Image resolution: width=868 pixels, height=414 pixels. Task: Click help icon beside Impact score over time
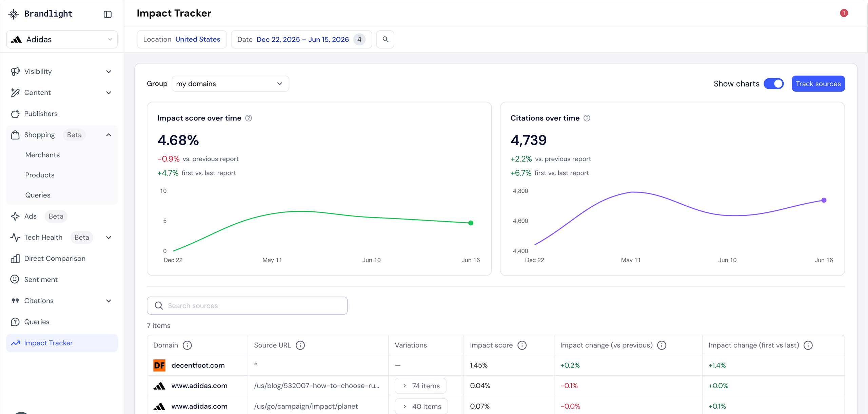coord(249,118)
